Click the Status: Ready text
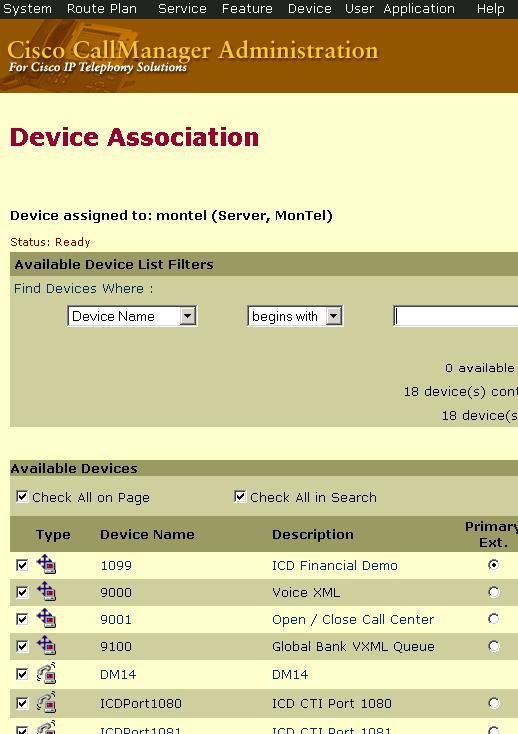Image resolution: width=518 pixels, height=734 pixels. [x=50, y=242]
